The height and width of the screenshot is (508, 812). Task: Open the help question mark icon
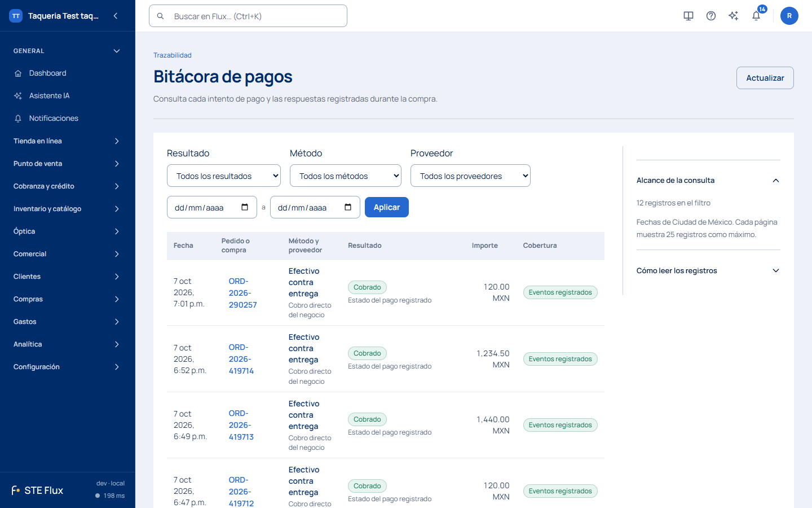tap(711, 16)
